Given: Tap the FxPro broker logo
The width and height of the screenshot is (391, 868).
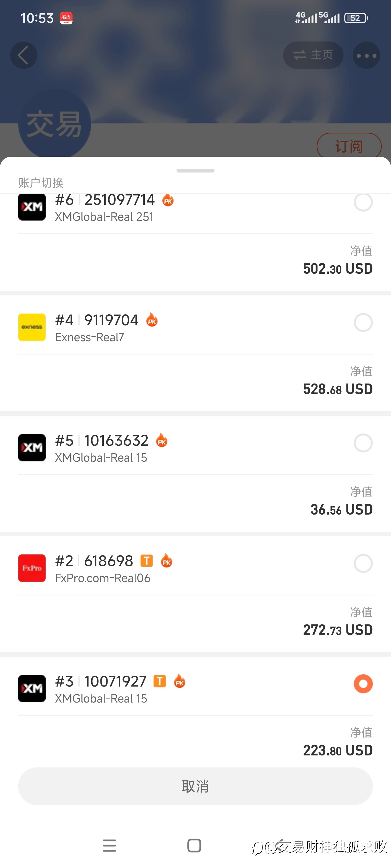Looking at the screenshot, I should tap(32, 568).
